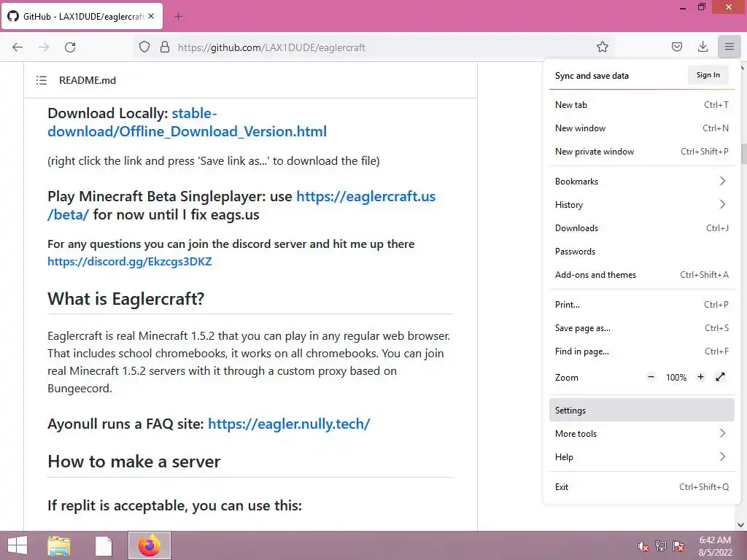Open Settings from menu
The image size is (747, 560).
tap(642, 410)
